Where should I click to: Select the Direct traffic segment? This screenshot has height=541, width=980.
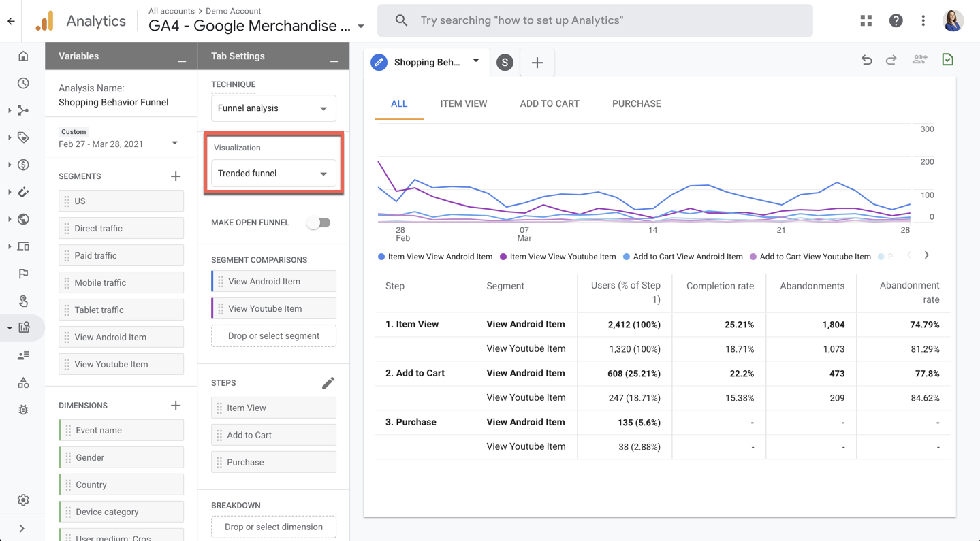tap(121, 229)
